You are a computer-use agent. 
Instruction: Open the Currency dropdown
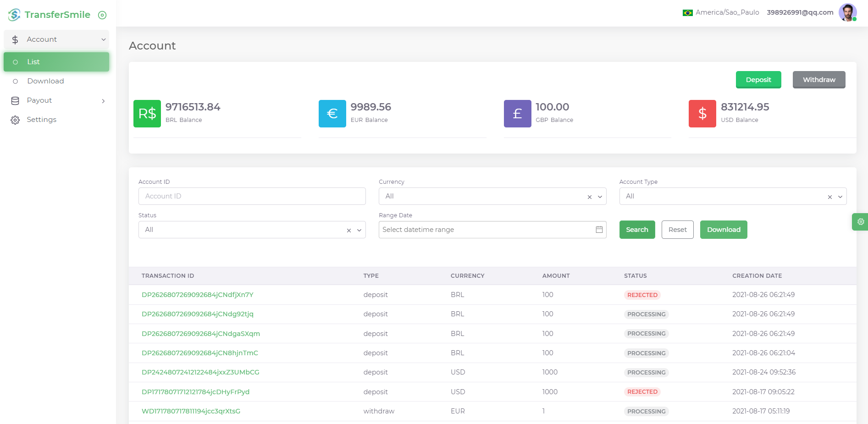[600, 197]
